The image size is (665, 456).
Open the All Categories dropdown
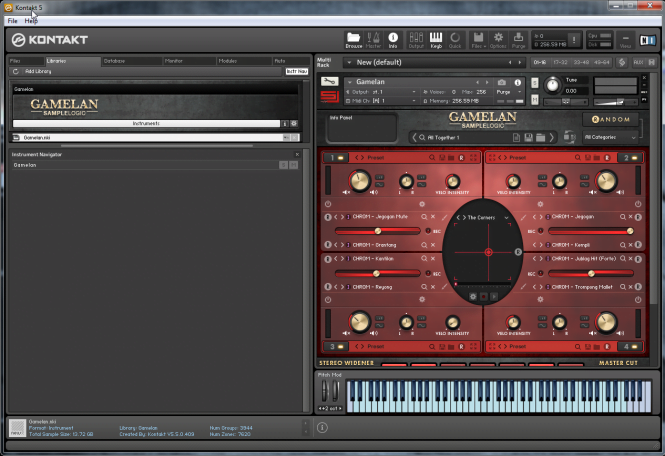coord(610,137)
